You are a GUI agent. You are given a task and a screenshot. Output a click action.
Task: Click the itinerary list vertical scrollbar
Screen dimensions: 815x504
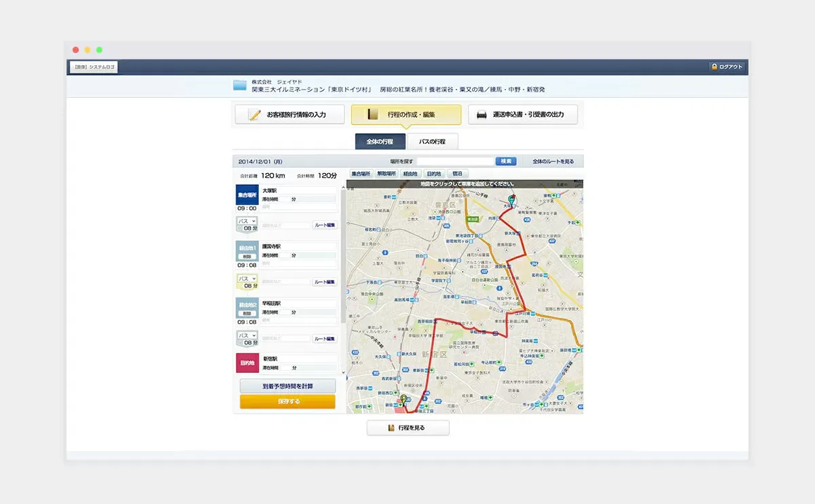343,278
